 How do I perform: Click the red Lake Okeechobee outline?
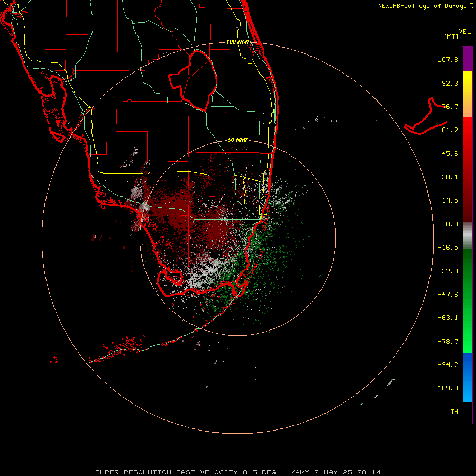193,80
